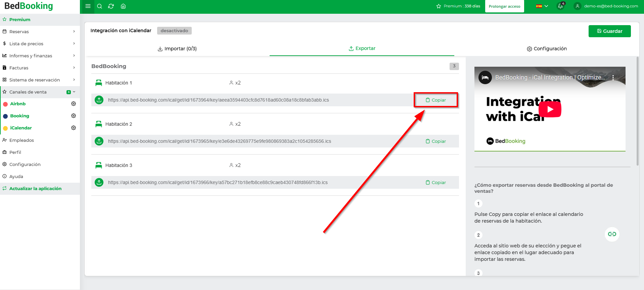Copy the Habitación 2 iCal link
This screenshot has width=644, height=290.
pos(436,141)
